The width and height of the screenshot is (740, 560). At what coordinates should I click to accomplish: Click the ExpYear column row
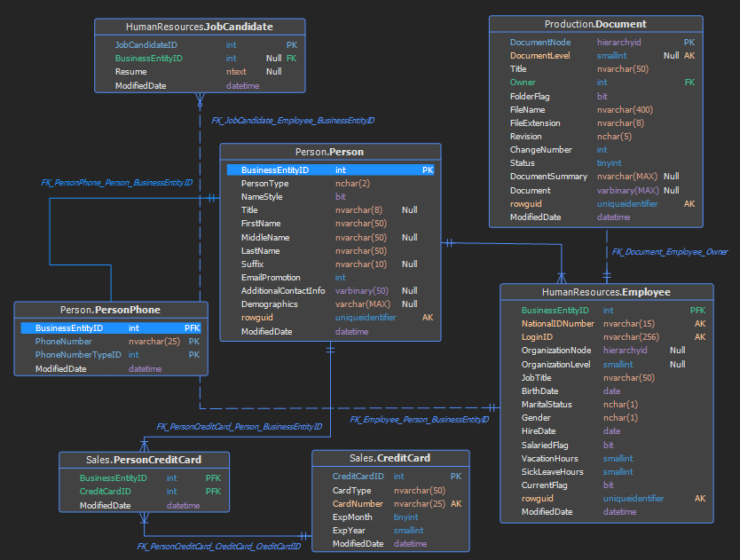[390, 530]
